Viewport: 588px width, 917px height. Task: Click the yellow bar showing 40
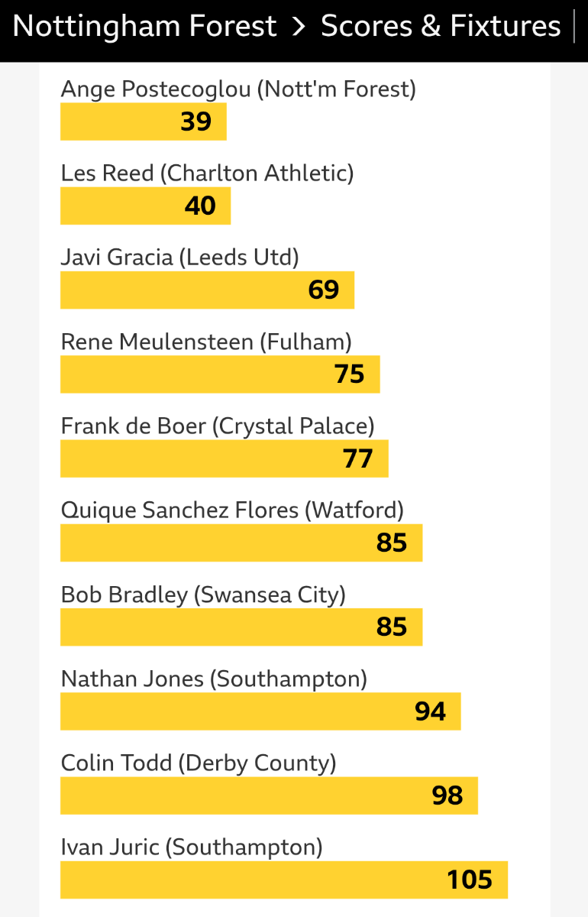click(145, 206)
